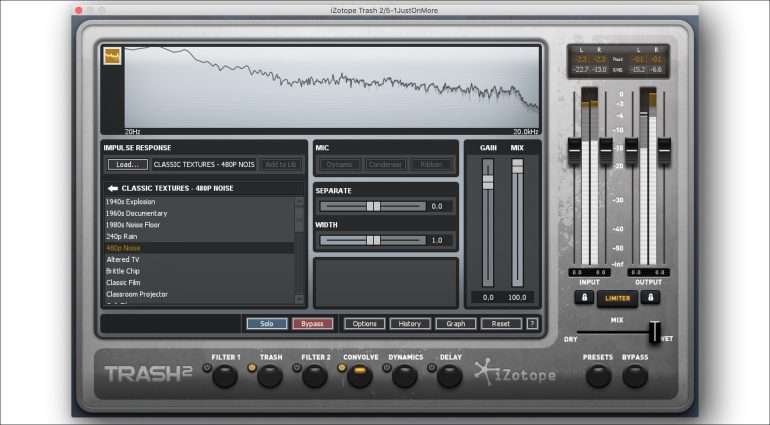This screenshot has height=425, width=770.
Task: Open the Filter 1 module knob
Action: point(226,377)
